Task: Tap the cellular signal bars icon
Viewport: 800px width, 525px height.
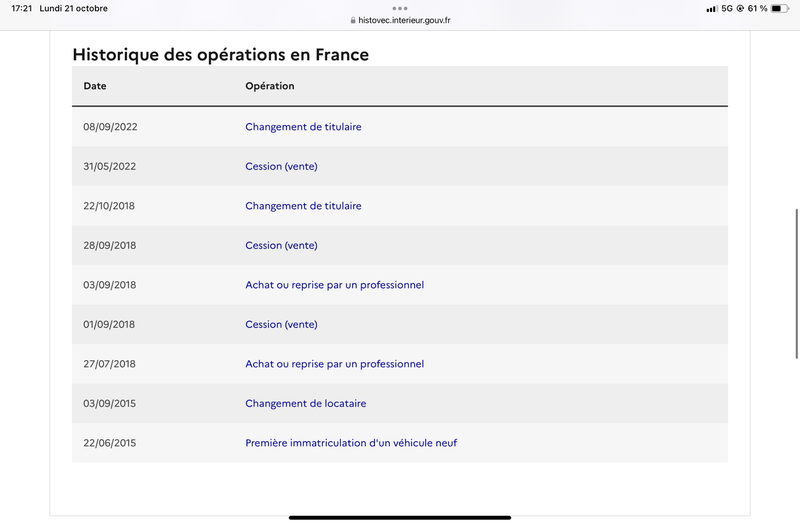Action: pos(712,9)
